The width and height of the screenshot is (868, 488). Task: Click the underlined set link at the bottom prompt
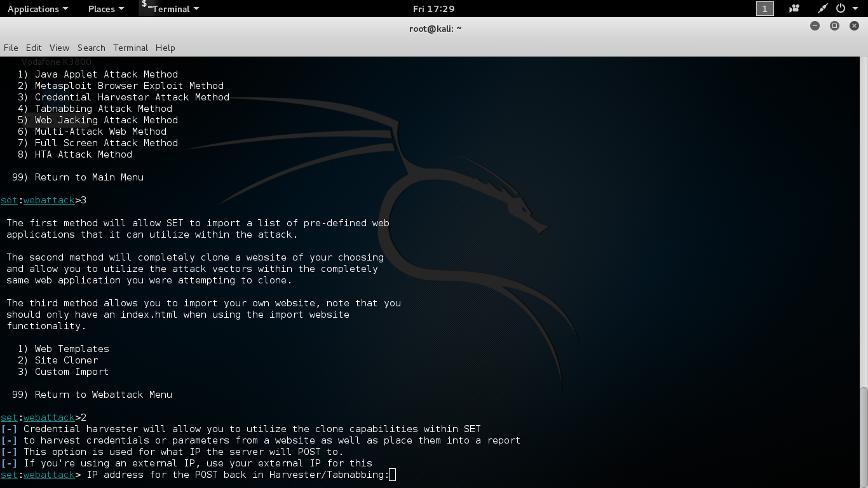pyautogui.click(x=8, y=475)
